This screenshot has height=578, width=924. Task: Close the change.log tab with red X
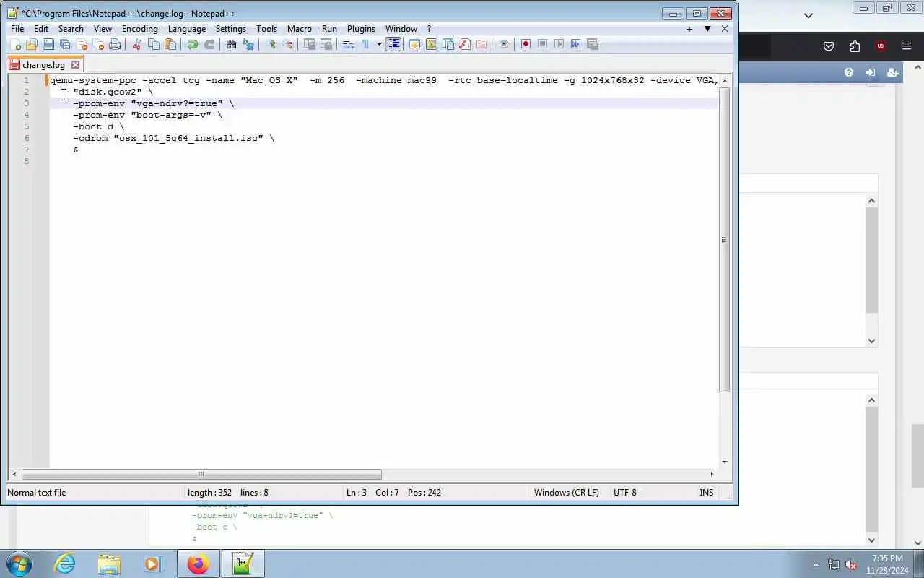75,65
